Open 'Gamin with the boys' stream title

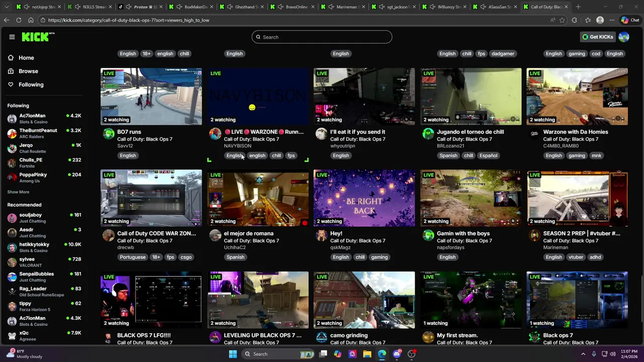coord(463,233)
